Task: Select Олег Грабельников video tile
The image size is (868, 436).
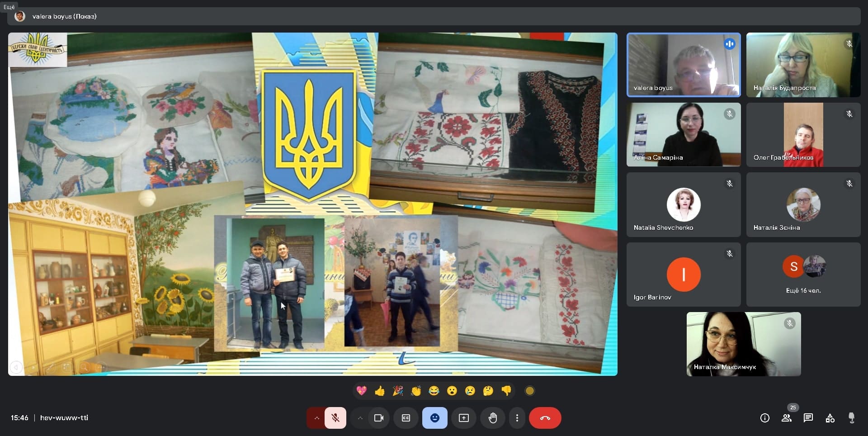Action: 803,135
